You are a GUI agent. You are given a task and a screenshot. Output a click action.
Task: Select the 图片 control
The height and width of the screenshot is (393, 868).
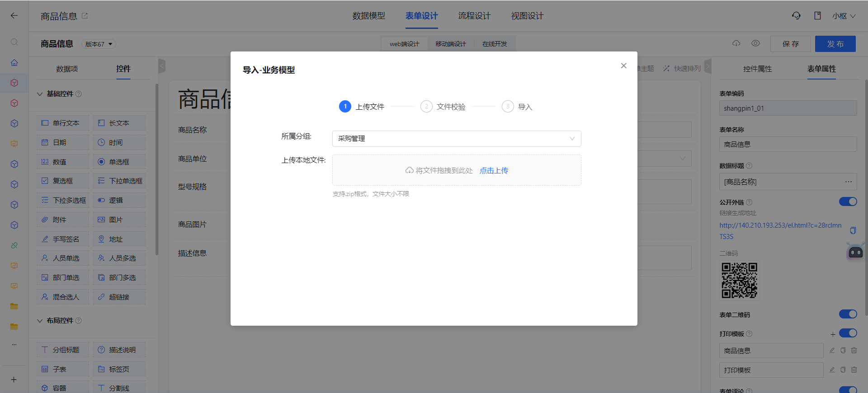point(119,220)
